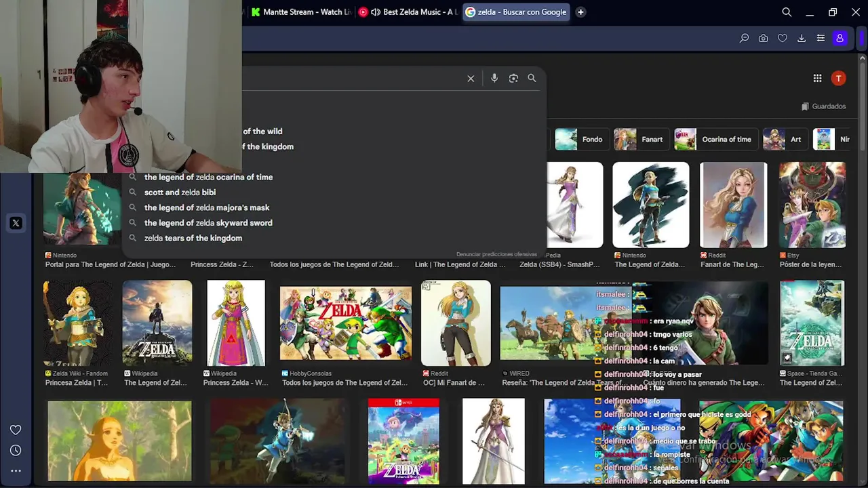
Task: Open a new browser tab
Action: (580, 12)
